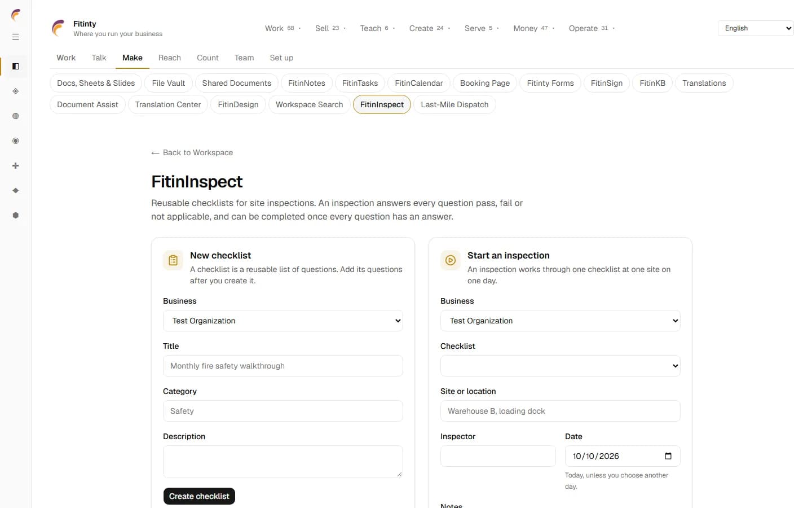Open the solid diamond sidebar icon
The width and height of the screenshot is (812, 508).
click(x=16, y=191)
